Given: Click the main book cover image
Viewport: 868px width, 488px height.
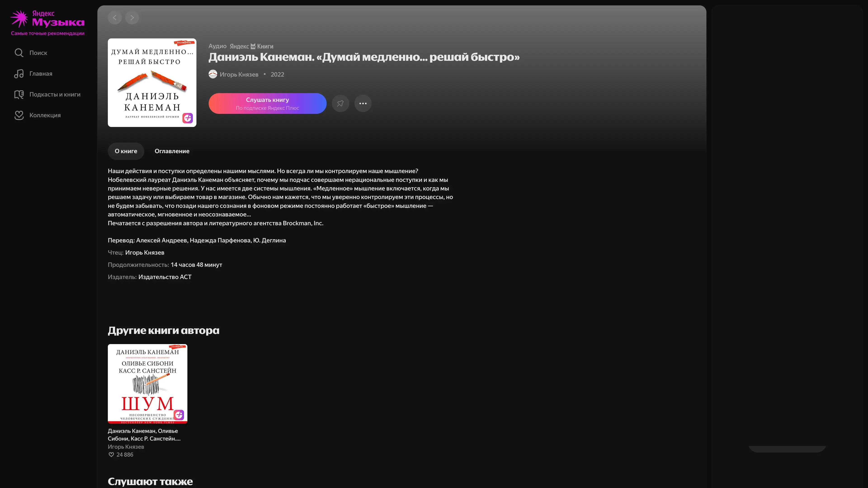Looking at the screenshot, I should click(152, 82).
